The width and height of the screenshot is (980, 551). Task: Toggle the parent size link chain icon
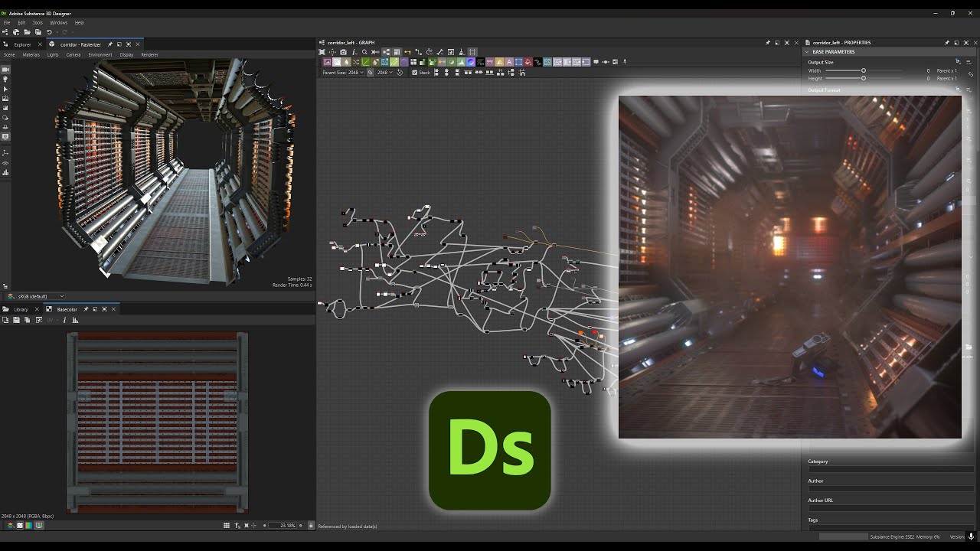coord(370,73)
